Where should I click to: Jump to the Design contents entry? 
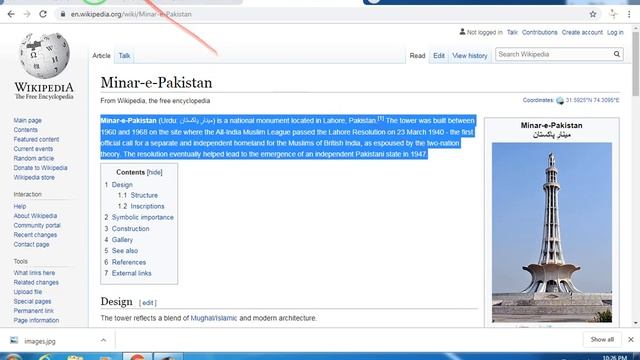(122, 184)
